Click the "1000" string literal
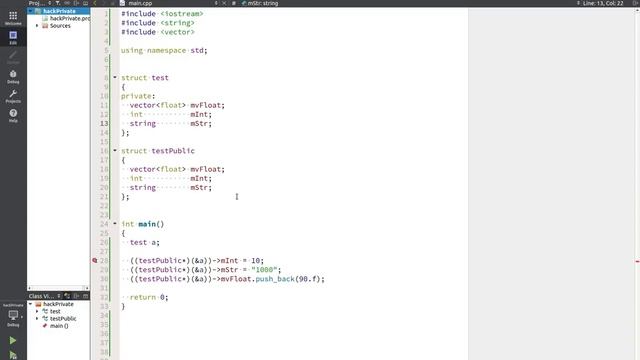The height and width of the screenshot is (360, 640). [x=264, y=270]
